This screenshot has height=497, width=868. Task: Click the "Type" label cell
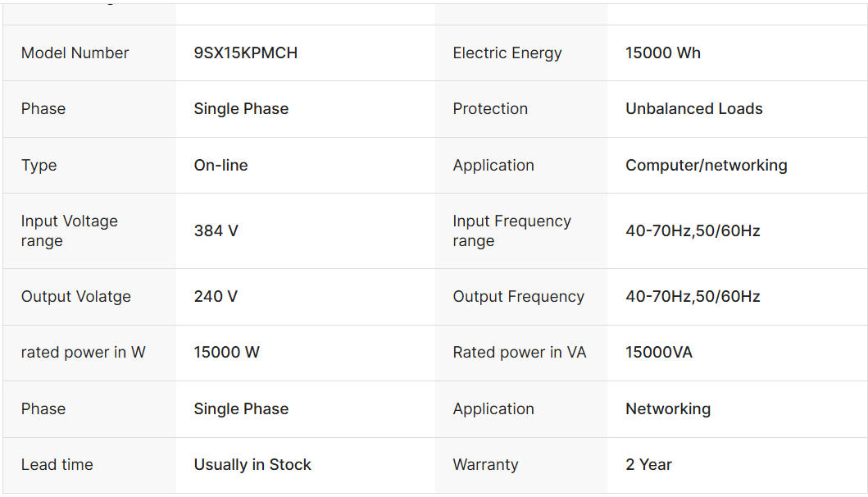tap(39, 165)
